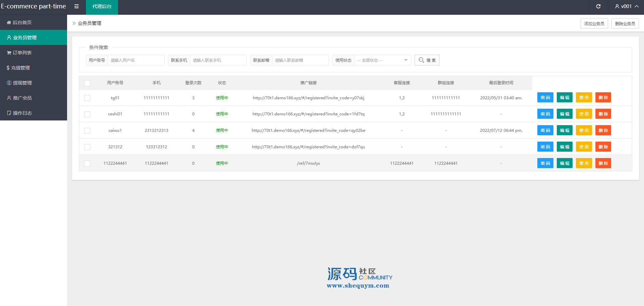Click 编辑 button for ceshi01

(565, 114)
